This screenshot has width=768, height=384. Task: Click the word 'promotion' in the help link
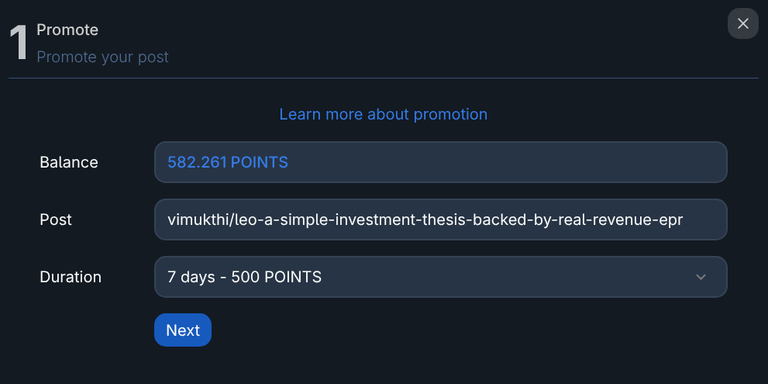click(451, 114)
